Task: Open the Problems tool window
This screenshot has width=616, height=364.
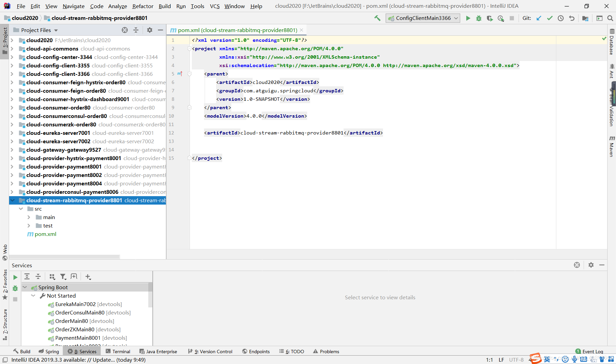Action: (x=326, y=351)
